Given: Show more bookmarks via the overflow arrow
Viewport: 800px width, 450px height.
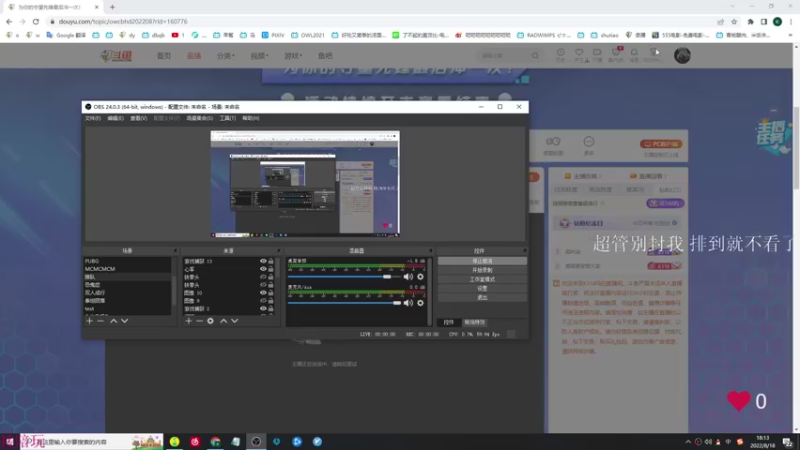Looking at the screenshot, I should point(790,35).
